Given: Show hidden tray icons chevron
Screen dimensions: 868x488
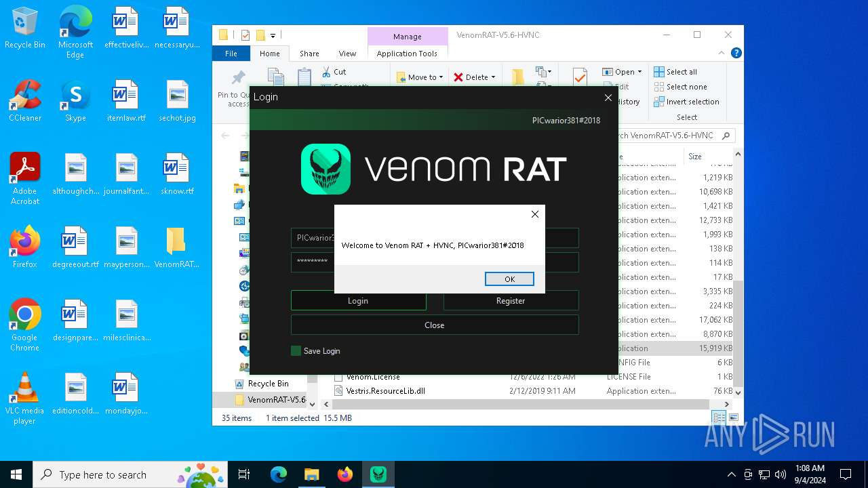Looking at the screenshot, I should click(x=731, y=474).
